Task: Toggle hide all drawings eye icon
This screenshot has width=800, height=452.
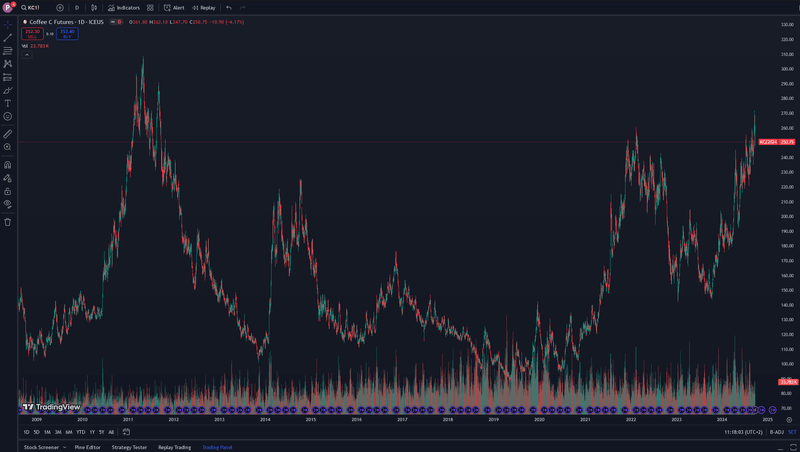Action: click(8, 204)
